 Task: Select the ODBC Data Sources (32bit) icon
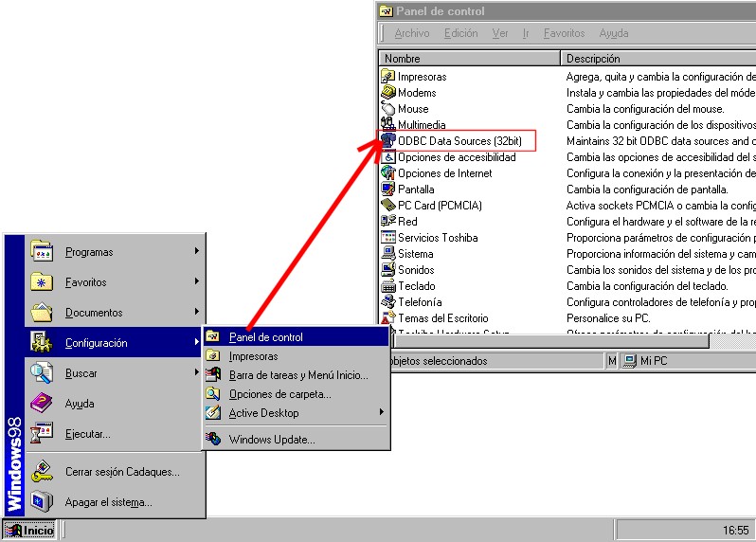click(387, 140)
